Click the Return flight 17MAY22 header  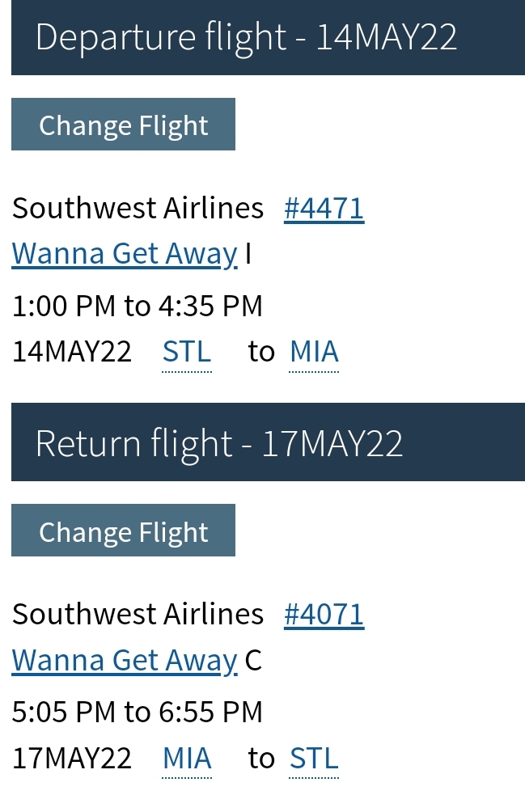[x=218, y=444]
